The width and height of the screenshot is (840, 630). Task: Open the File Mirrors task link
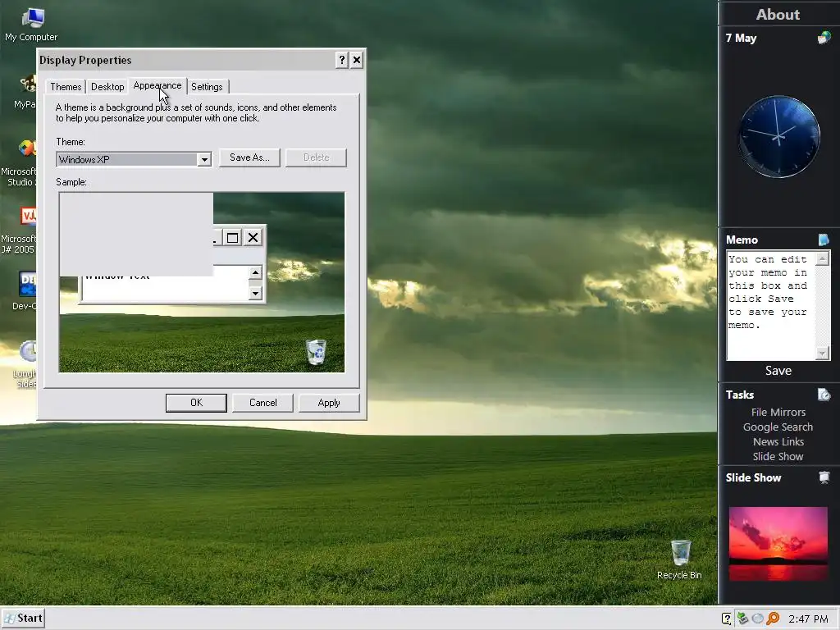(x=778, y=412)
